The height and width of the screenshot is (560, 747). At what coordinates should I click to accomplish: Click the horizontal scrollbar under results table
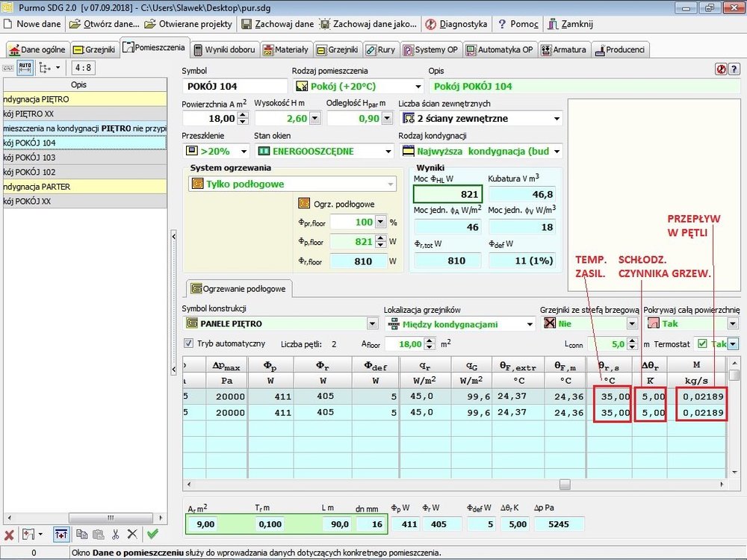click(564, 484)
